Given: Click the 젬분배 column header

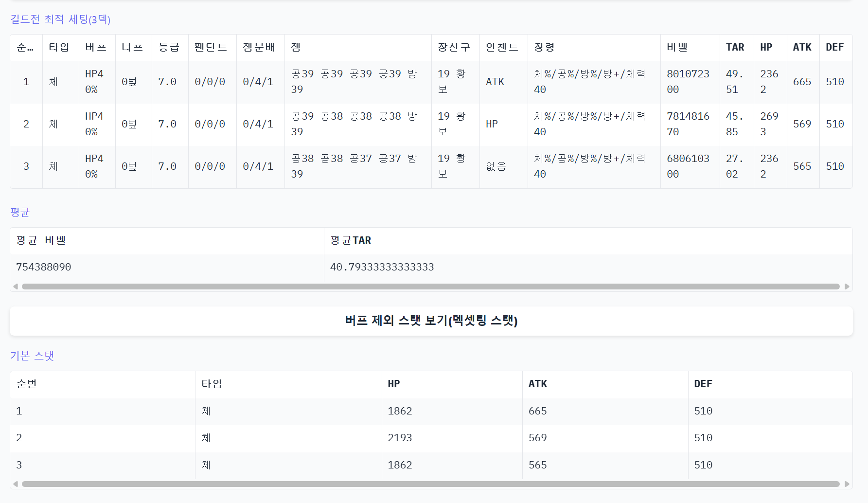Looking at the screenshot, I should (259, 47).
